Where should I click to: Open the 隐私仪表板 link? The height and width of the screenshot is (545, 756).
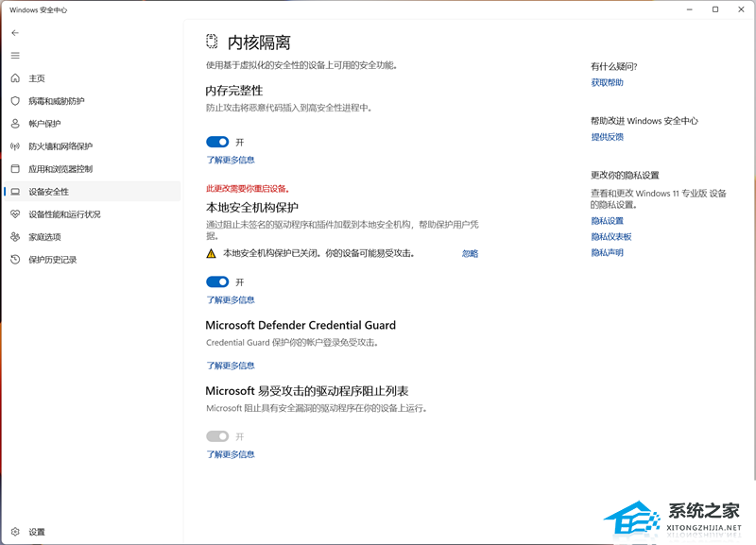point(610,236)
